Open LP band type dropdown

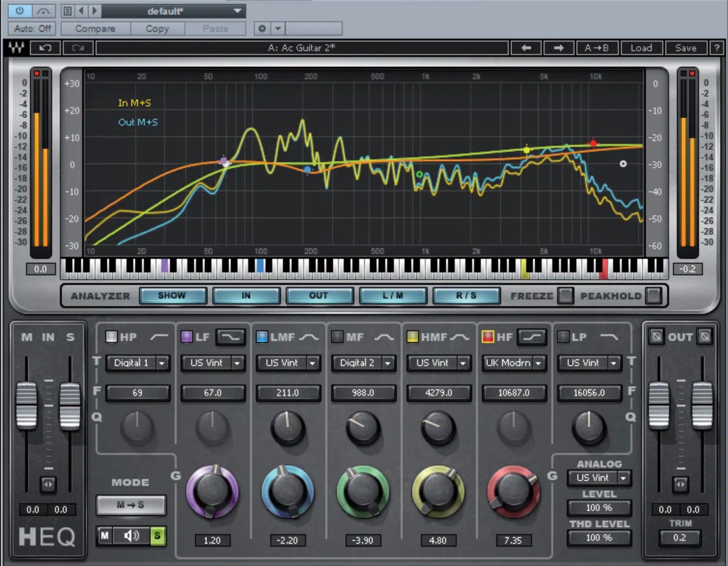(589, 363)
